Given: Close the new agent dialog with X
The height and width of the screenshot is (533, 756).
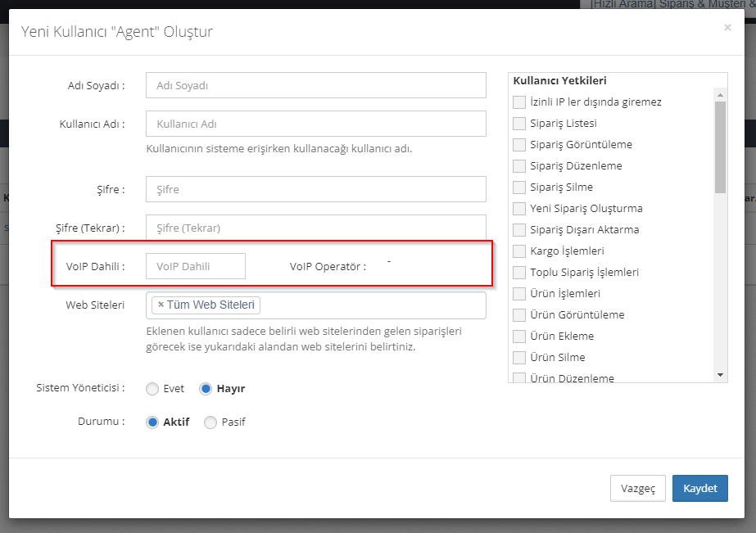Looking at the screenshot, I should pyautogui.click(x=727, y=28).
